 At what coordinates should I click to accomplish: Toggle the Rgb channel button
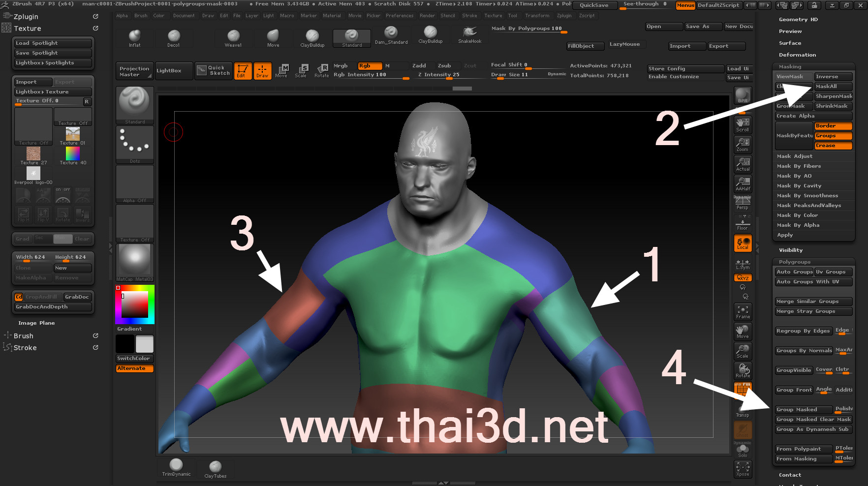370,66
